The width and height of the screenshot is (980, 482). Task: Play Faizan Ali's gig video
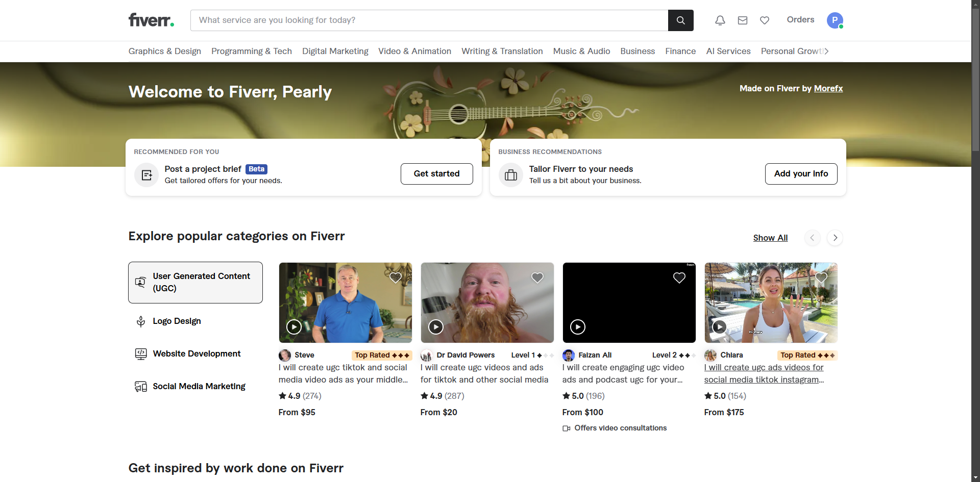[x=578, y=327]
